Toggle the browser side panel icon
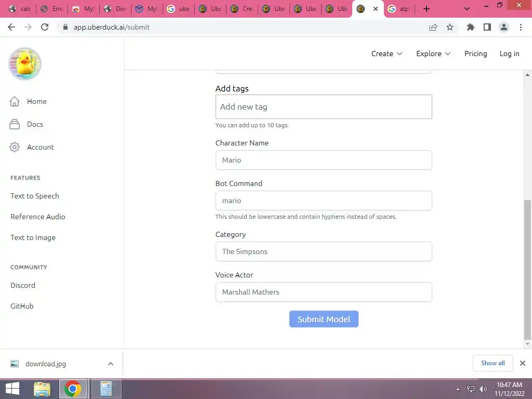The image size is (532, 399). click(487, 27)
